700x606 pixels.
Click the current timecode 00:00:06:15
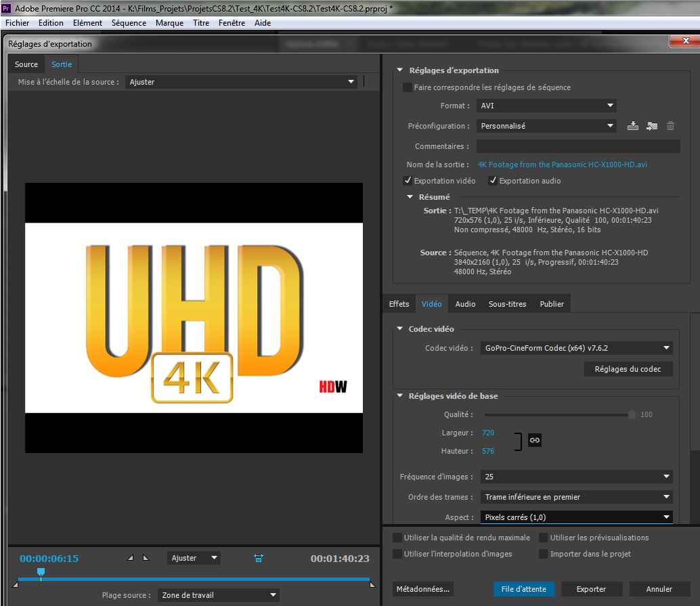(49, 558)
